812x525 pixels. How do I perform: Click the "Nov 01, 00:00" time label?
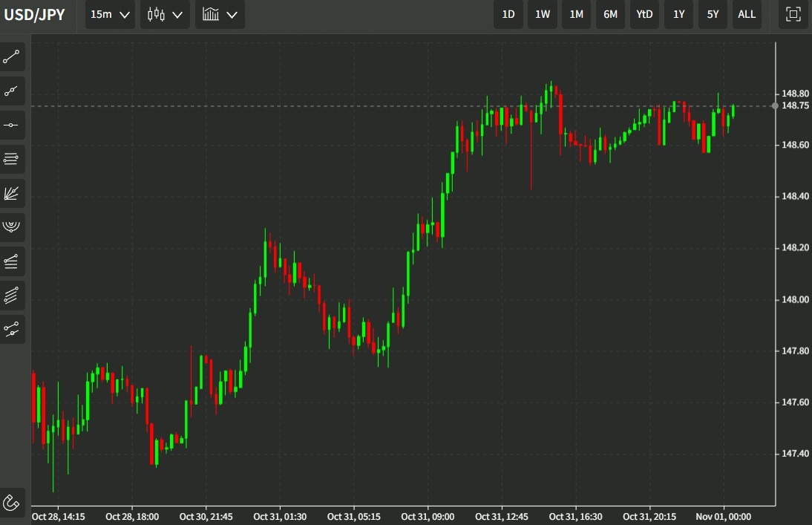[724, 517]
